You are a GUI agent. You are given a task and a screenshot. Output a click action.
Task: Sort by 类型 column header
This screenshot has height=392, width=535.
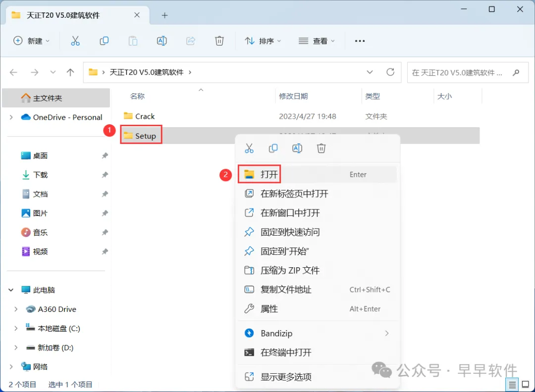373,97
